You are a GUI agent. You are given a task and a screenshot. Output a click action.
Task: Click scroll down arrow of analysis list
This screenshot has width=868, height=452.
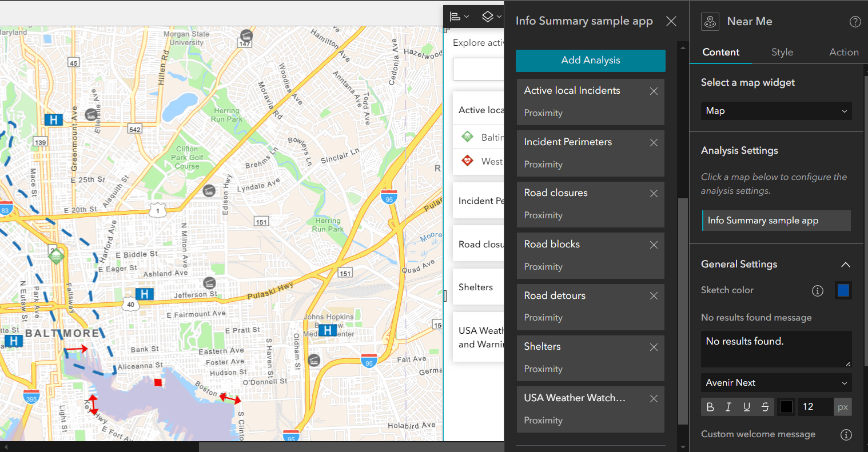(x=683, y=447)
